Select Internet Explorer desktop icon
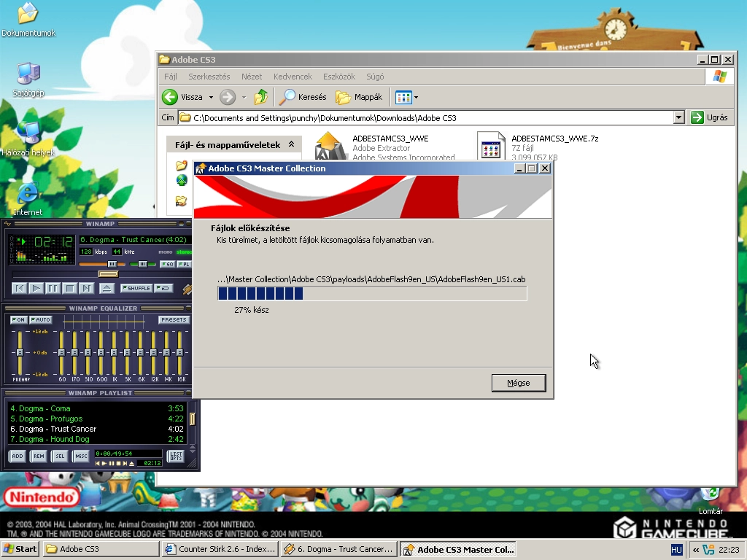The image size is (747, 560). [x=28, y=199]
